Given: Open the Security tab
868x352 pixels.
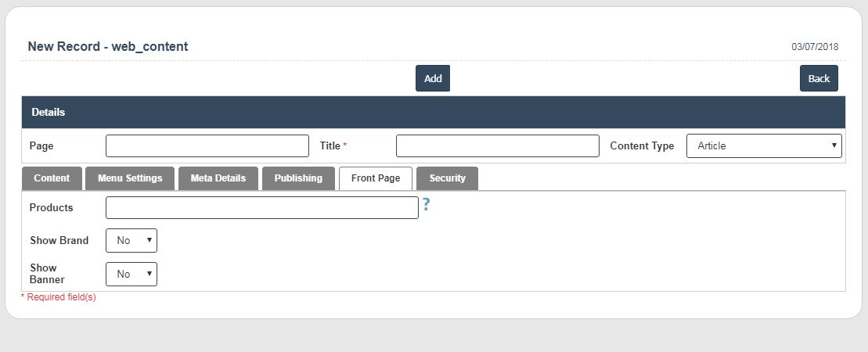Looking at the screenshot, I should tap(447, 178).
